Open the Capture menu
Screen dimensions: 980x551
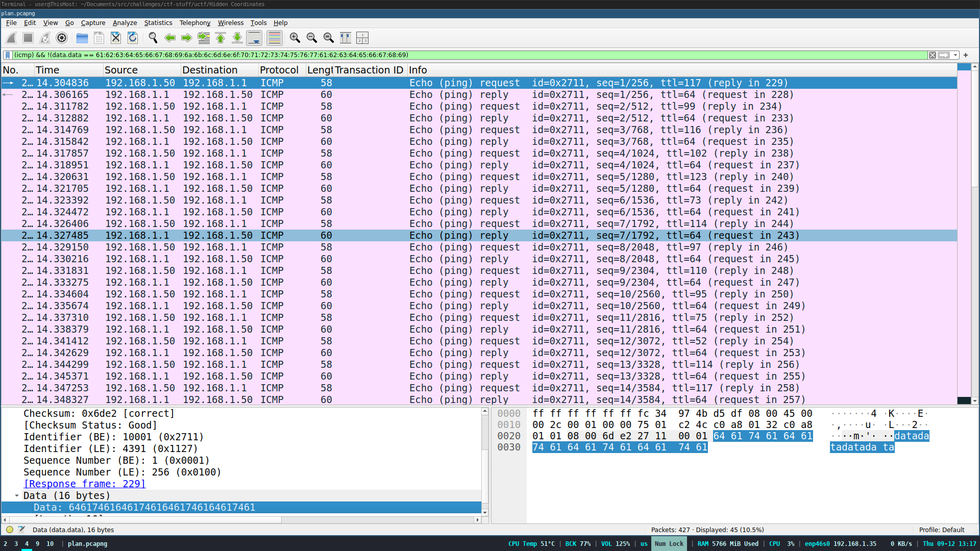93,23
